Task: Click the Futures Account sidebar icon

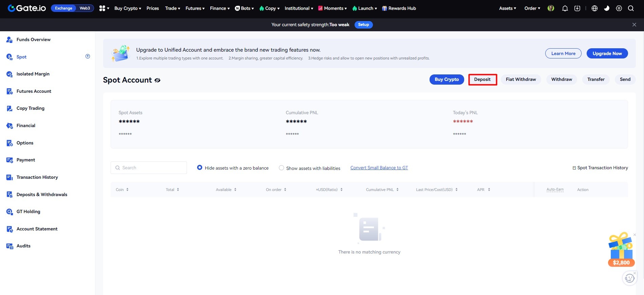Action: pyautogui.click(x=10, y=91)
